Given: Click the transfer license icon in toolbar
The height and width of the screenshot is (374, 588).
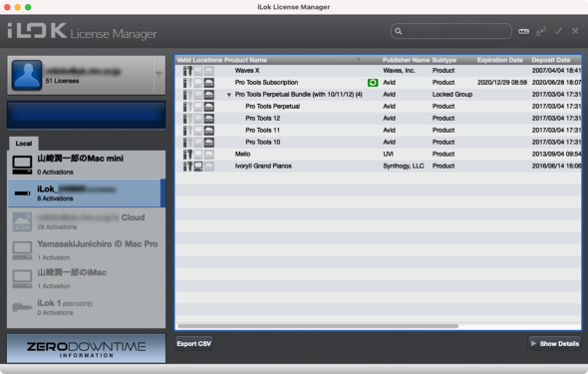Looking at the screenshot, I should point(541,32).
